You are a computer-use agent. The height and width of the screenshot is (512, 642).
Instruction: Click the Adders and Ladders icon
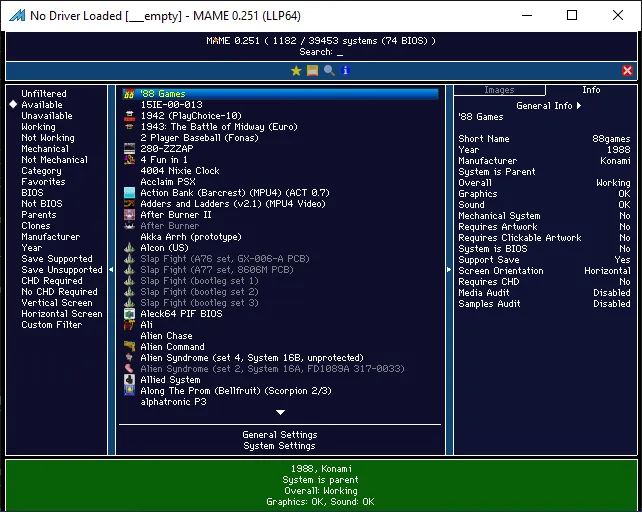tap(129, 204)
